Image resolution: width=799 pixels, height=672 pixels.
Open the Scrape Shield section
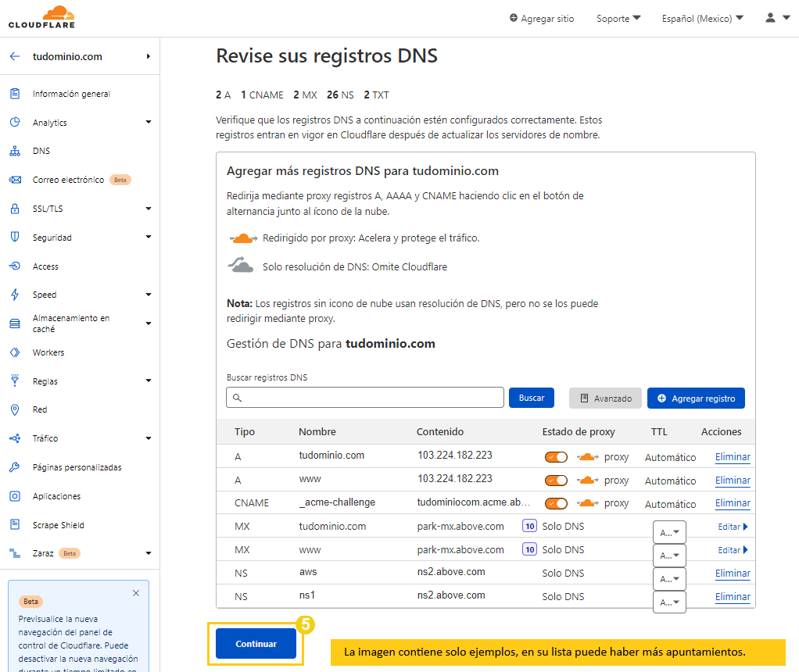[58, 525]
